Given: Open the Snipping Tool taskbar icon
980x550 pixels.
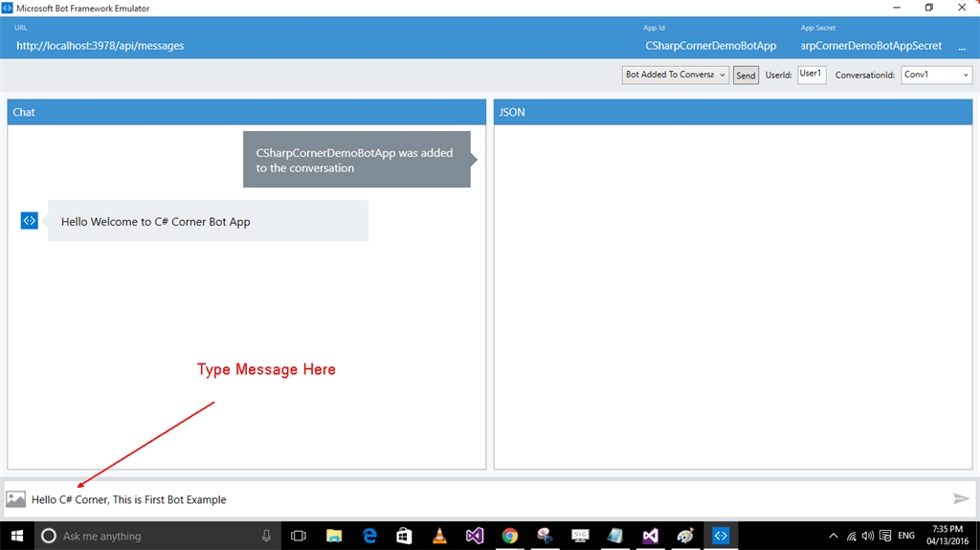Looking at the screenshot, I should pyautogui.click(x=545, y=536).
